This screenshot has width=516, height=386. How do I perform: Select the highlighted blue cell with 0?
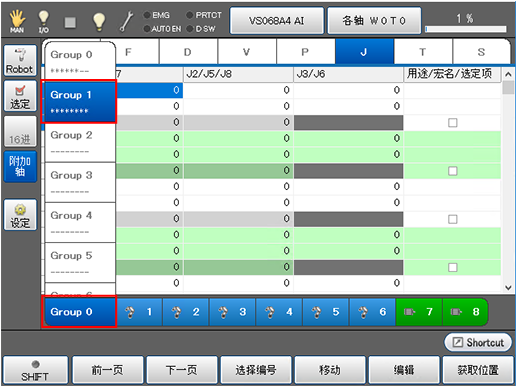(149, 90)
